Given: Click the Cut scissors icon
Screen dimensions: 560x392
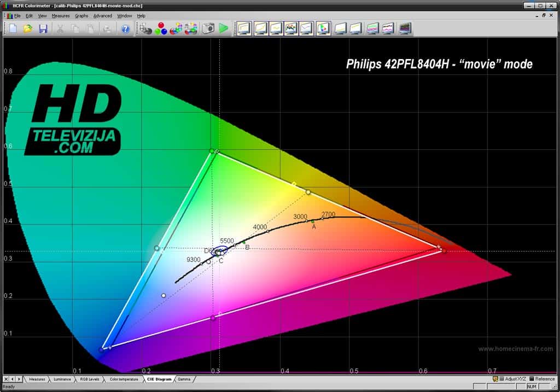Looking at the screenshot, I should 60,28.
